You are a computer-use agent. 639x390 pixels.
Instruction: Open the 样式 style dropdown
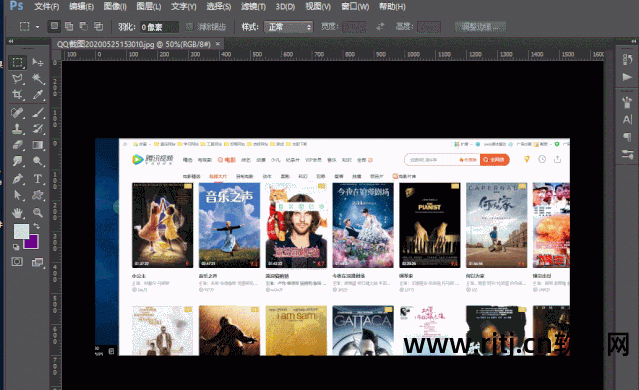289,27
